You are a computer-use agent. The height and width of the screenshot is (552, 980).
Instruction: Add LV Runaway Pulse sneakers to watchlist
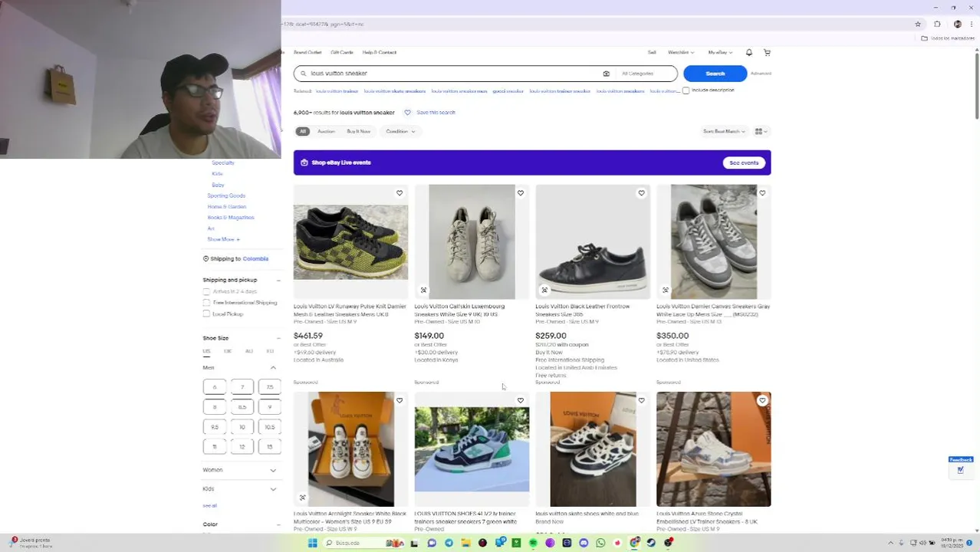tap(399, 193)
